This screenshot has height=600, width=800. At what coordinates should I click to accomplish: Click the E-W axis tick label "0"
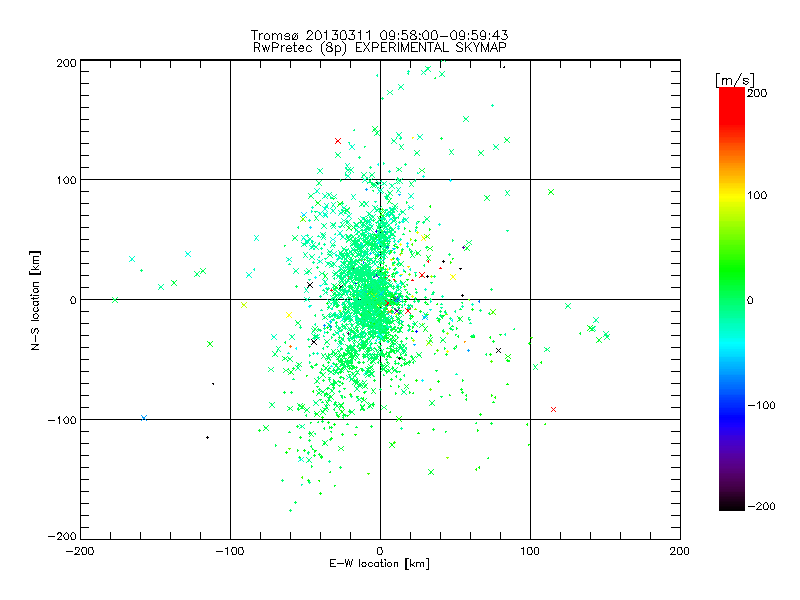pos(380,551)
